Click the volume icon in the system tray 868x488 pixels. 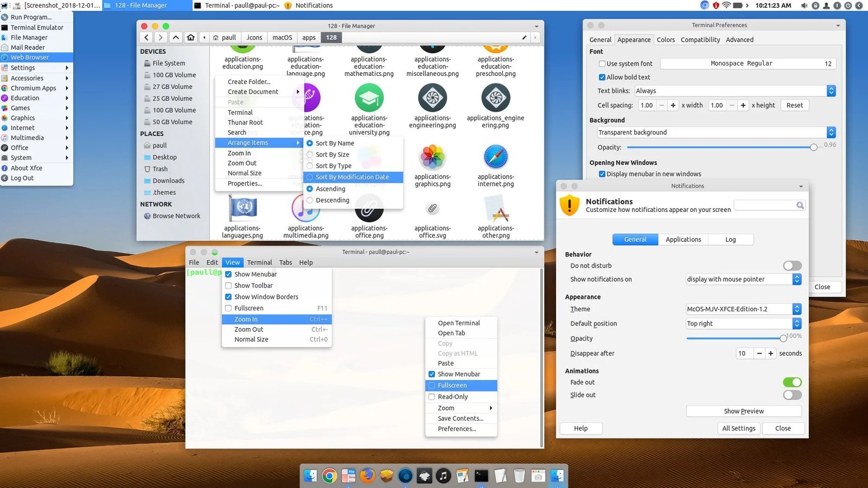coord(805,5)
